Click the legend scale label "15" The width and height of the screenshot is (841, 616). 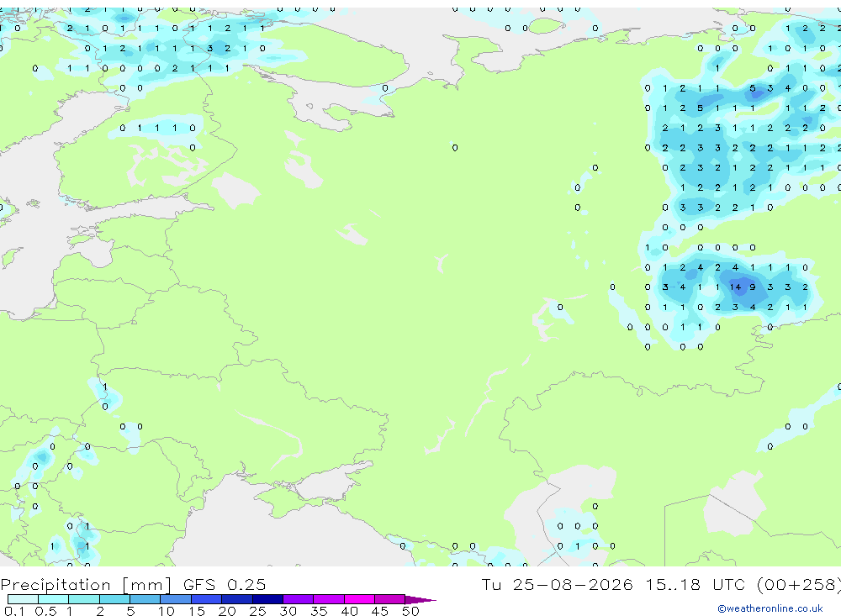pos(197,611)
